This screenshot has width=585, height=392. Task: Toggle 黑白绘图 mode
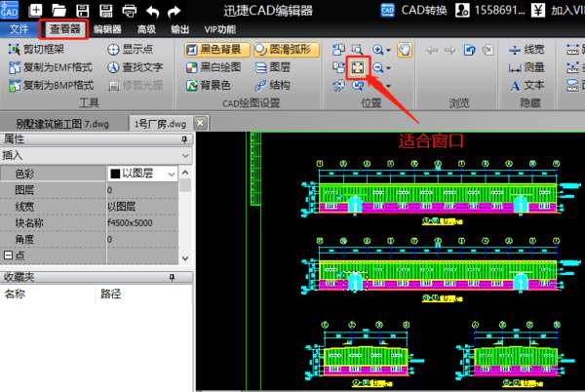(214, 67)
